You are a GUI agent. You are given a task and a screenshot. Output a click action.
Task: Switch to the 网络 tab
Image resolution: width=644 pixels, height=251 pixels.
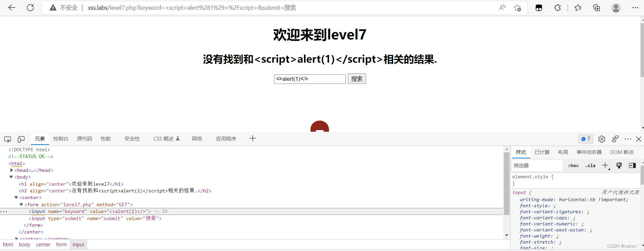click(x=197, y=139)
